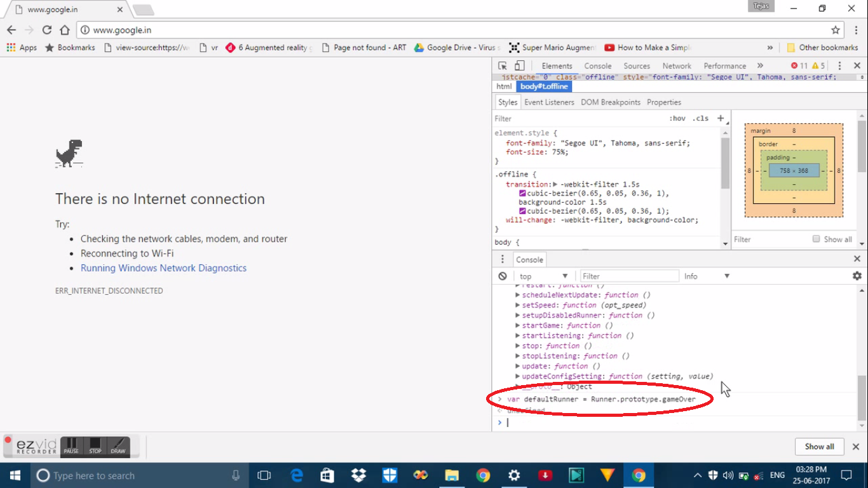This screenshot has width=868, height=488.
Task: Open the Info log level dropdown
Action: click(x=707, y=276)
